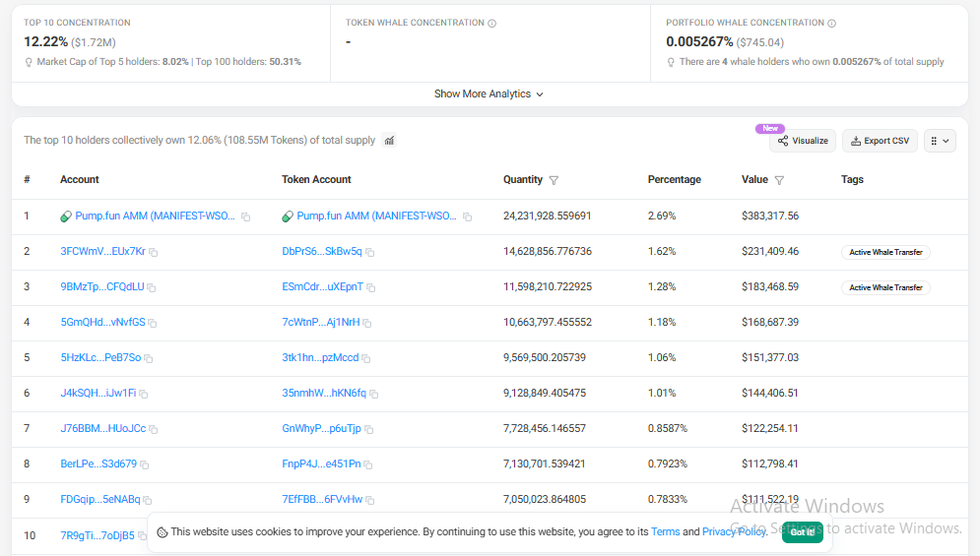Copy token account 3tk1hn...pzMccd
The image size is (980, 556).
click(365, 358)
